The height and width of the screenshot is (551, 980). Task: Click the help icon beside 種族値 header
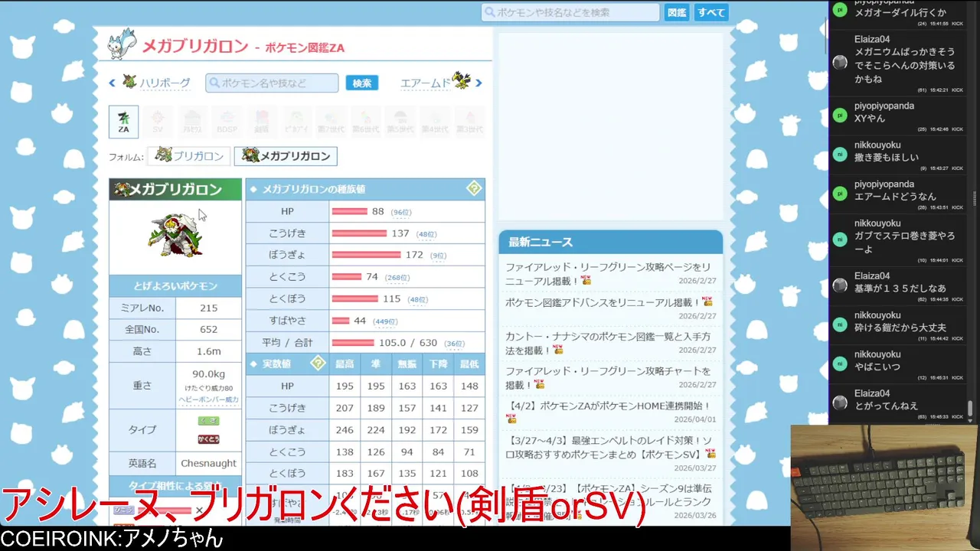[474, 188]
